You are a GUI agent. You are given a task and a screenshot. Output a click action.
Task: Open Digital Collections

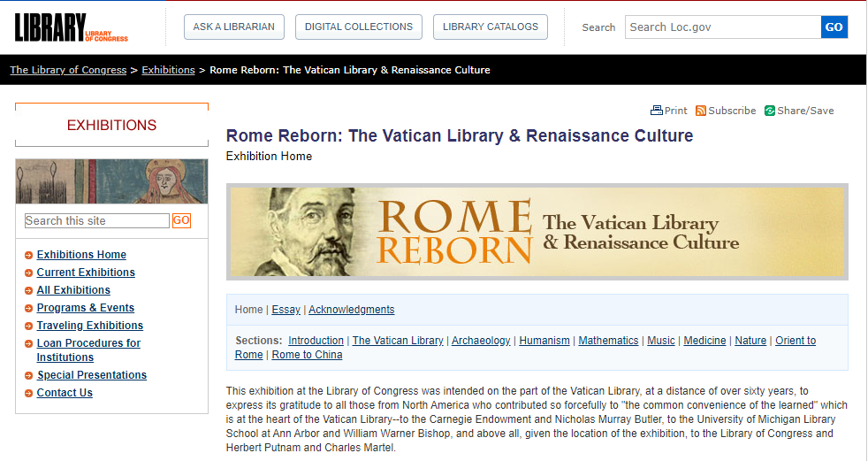pyautogui.click(x=358, y=27)
